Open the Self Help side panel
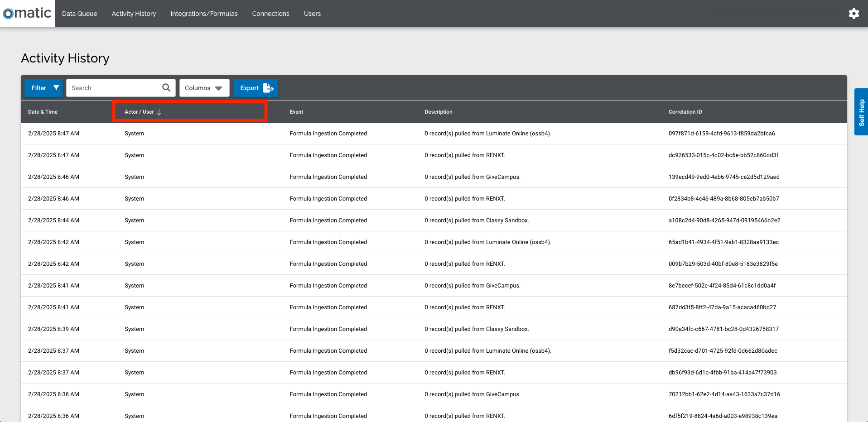Image resolution: width=868 pixels, height=422 pixels. pyautogui.click(x=861, y=111)
